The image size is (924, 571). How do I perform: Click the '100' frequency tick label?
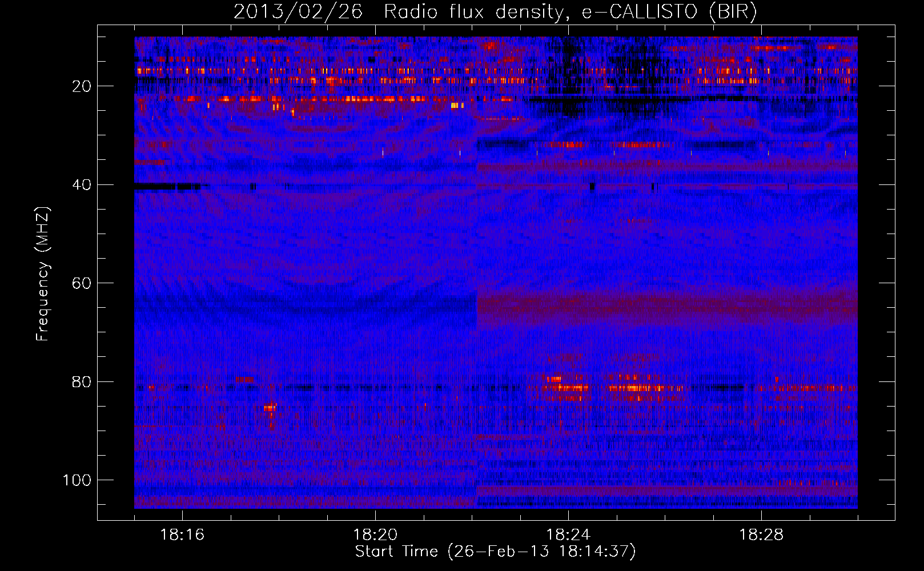[77, 480]
